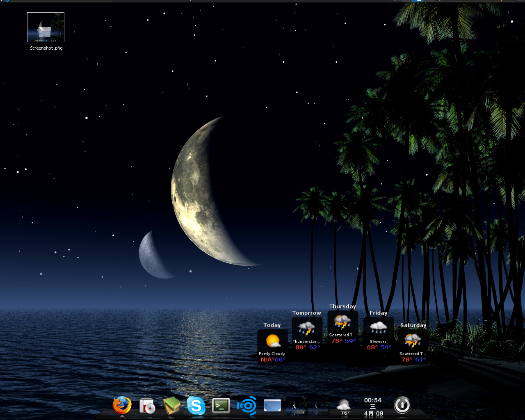Click Today's partly cloudy sun icon
Viewport: 525px width, 420px height.
273,341
